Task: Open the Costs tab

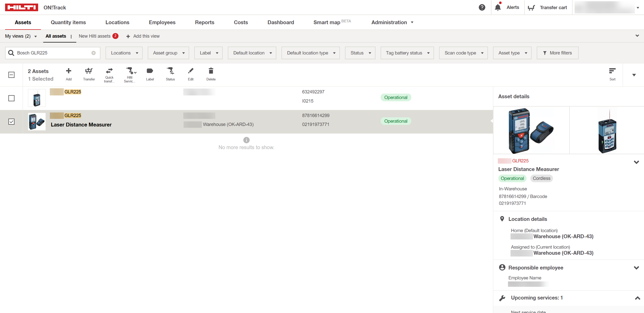Action: (241, 22)
